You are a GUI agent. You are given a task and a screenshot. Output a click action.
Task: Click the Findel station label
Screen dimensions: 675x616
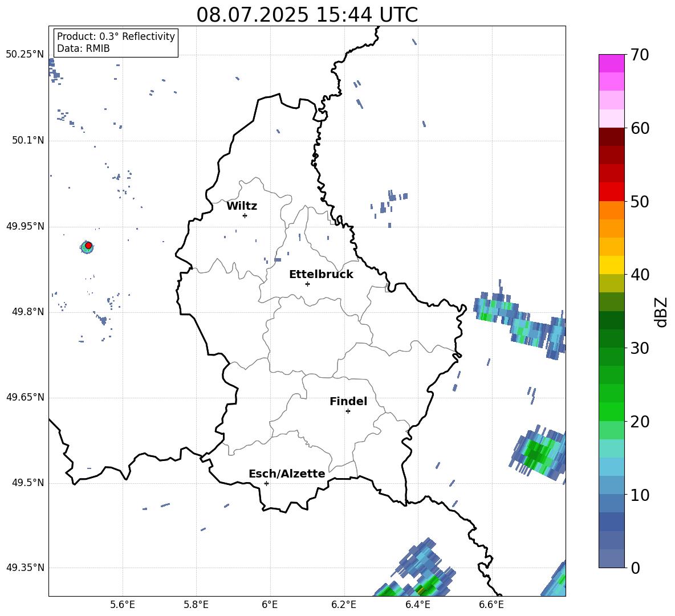tap(348, 401)
